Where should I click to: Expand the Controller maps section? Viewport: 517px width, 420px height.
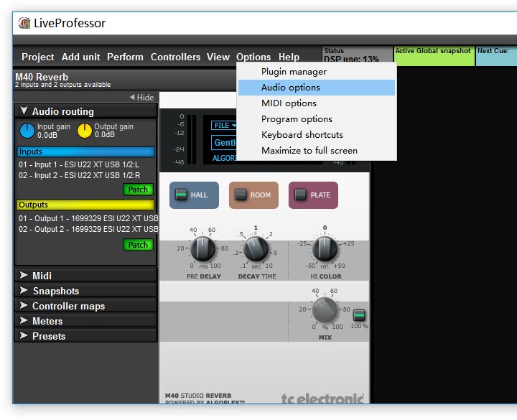click(x=85, y=306)
